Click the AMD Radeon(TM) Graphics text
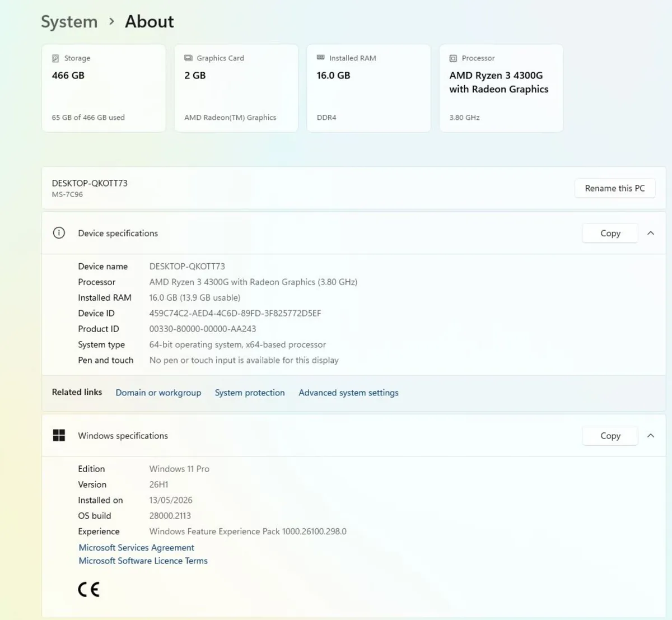Image resolution: width=672 pixels, height=620 pixels. coord(230,118)
